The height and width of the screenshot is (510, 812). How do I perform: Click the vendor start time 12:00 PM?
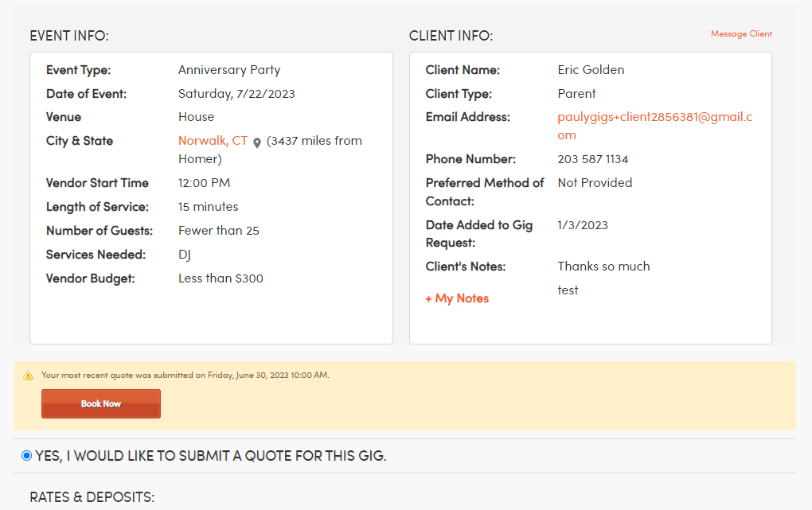coord(204,183)
